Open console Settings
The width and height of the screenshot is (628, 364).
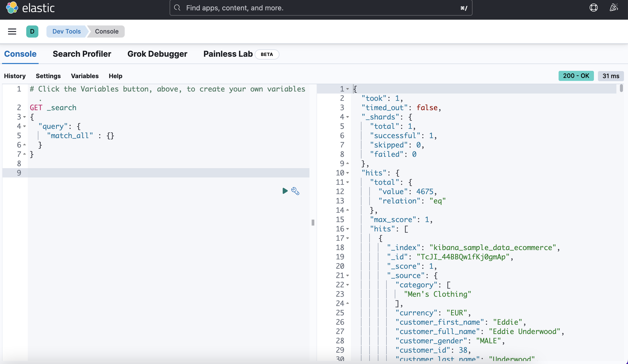tap(48, 76)
